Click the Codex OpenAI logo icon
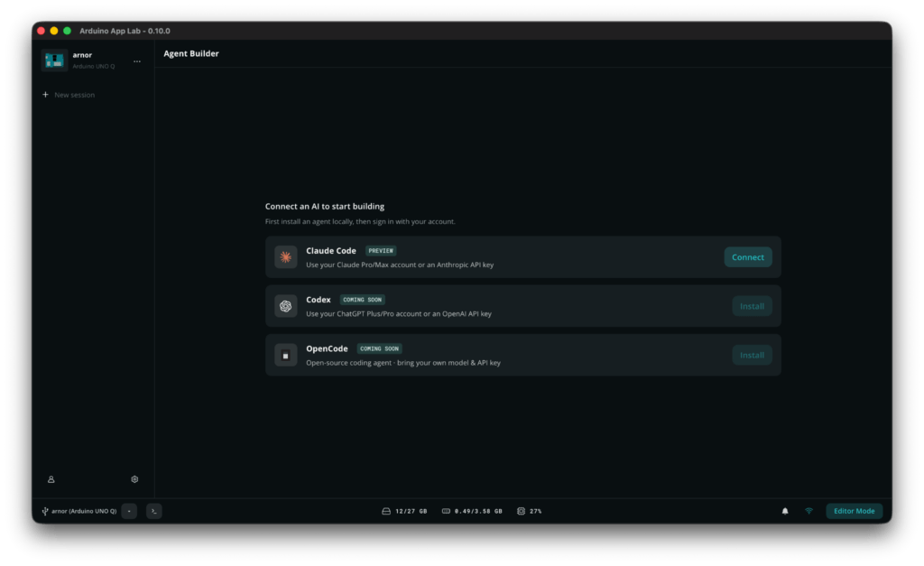924x566 pixels. (286, 307)
